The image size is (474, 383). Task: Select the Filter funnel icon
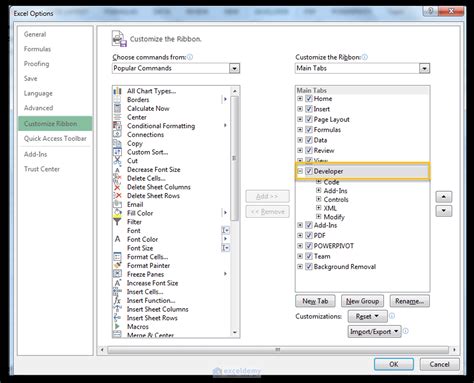pyautogui.click(x=117, y=222)
